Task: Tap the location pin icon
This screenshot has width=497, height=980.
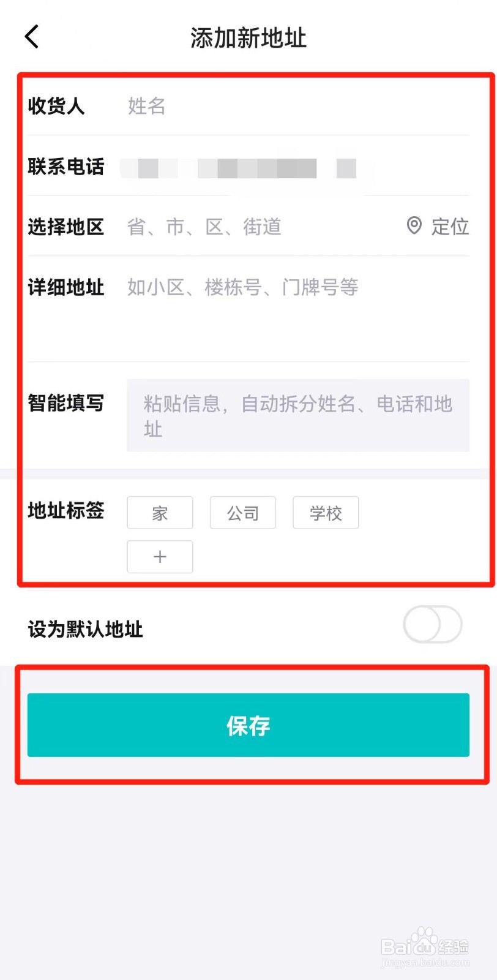Action: (414, 226)
